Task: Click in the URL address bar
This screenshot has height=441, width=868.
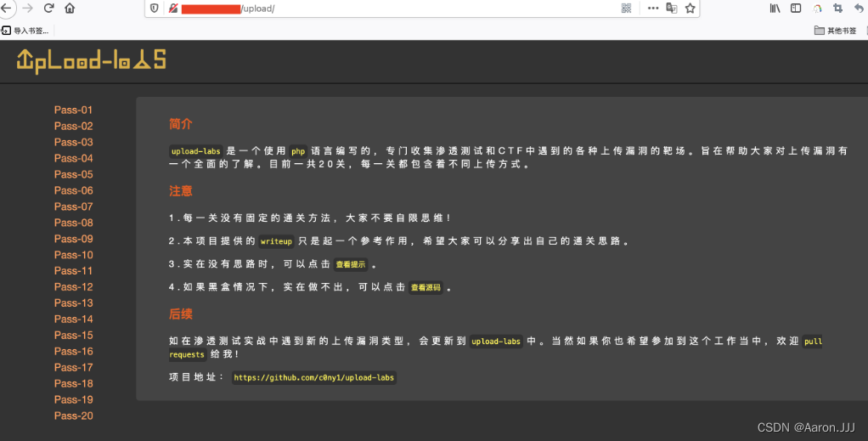Action: pyautogui.click(x=425, y=8)
